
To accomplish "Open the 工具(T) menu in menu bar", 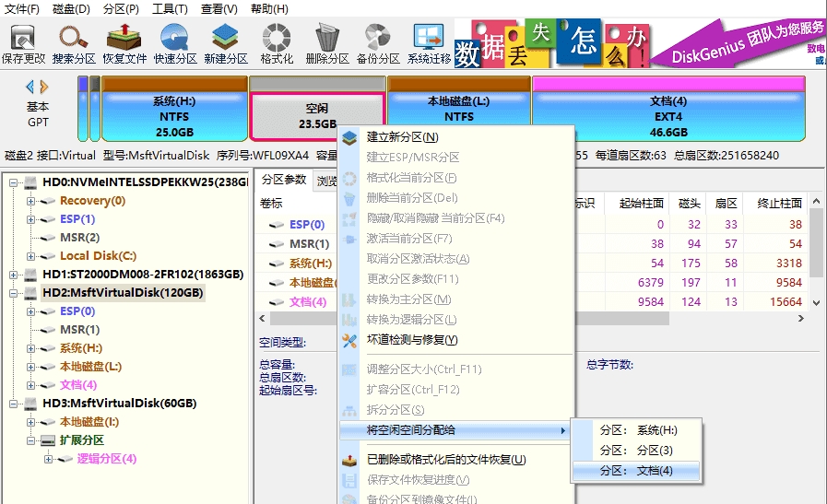I will [x=169, y=8].
